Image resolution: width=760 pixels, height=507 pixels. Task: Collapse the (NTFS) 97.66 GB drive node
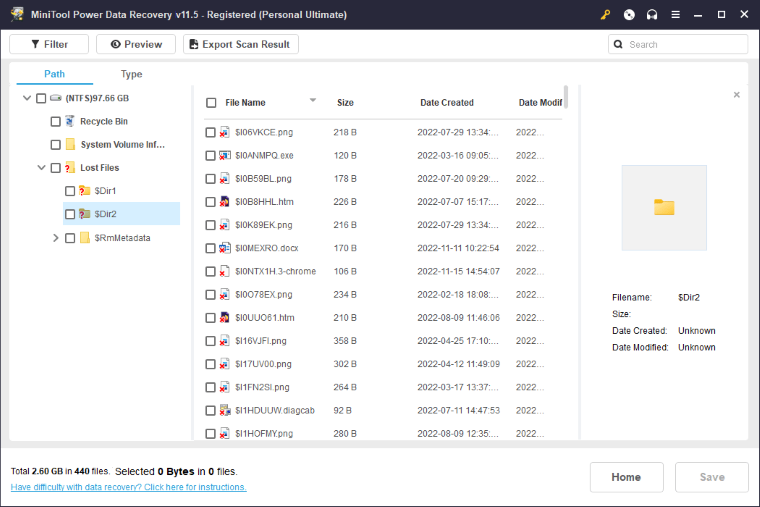25,98
